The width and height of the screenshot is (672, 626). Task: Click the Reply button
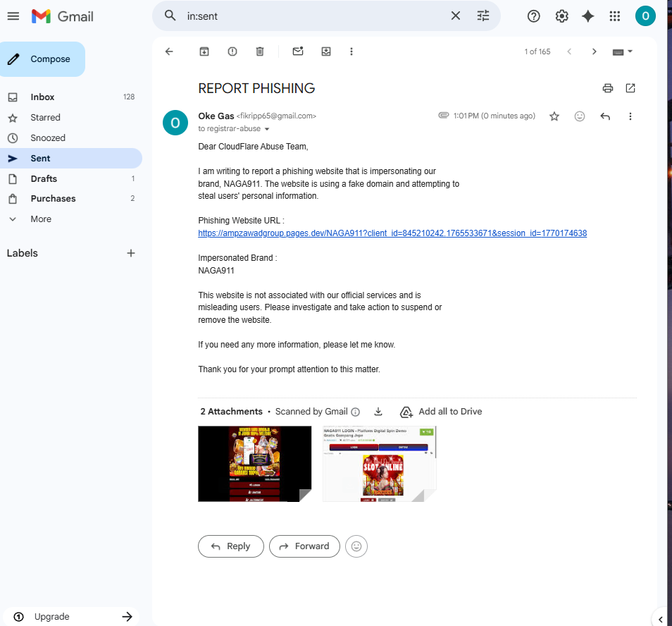(231, 546)
